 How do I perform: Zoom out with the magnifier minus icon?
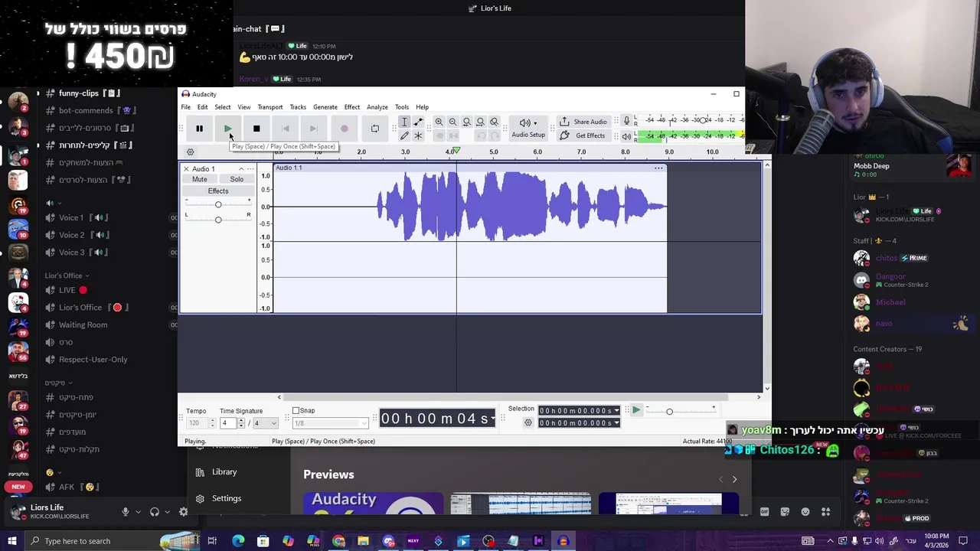452,122
